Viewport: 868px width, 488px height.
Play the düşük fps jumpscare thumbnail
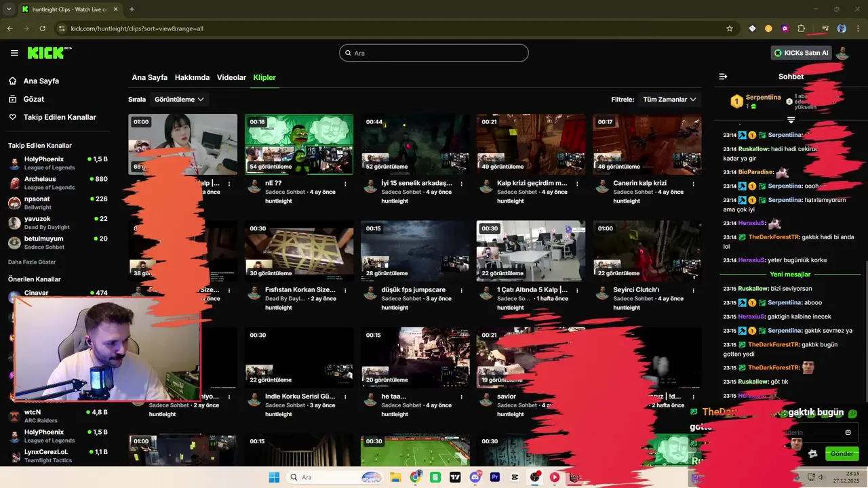(x=415, y=251)
